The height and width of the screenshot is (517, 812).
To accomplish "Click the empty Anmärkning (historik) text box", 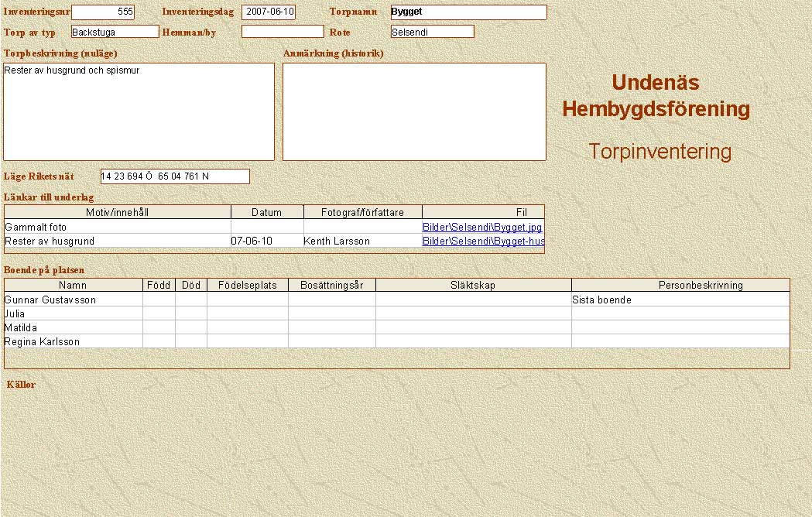I will [414, 111].
